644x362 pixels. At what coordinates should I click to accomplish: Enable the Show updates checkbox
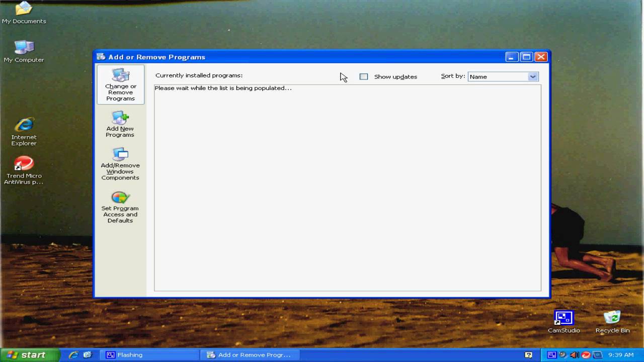click(364, 76)
